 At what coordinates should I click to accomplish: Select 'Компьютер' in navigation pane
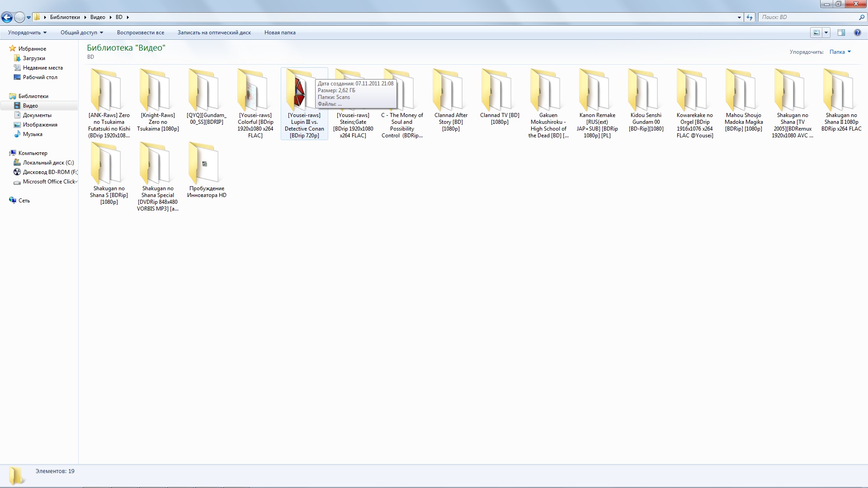coord(33,153)
